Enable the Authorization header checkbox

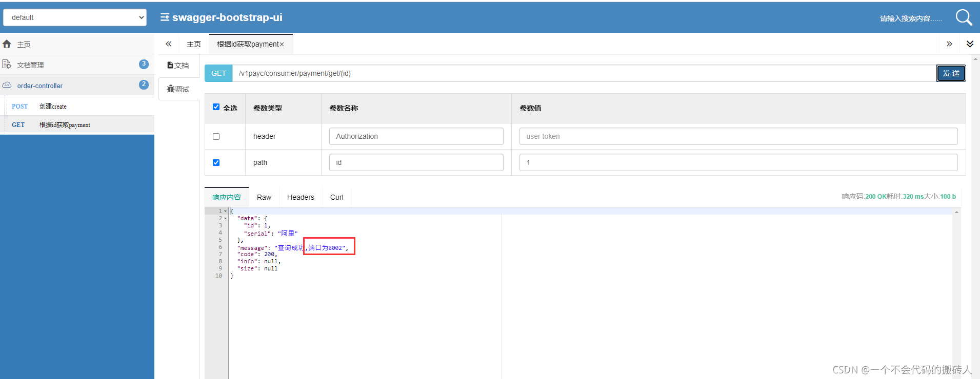coord(216,136)
